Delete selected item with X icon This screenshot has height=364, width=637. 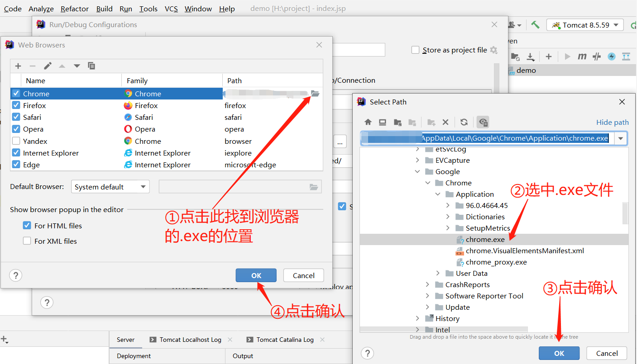click(445, 122)
